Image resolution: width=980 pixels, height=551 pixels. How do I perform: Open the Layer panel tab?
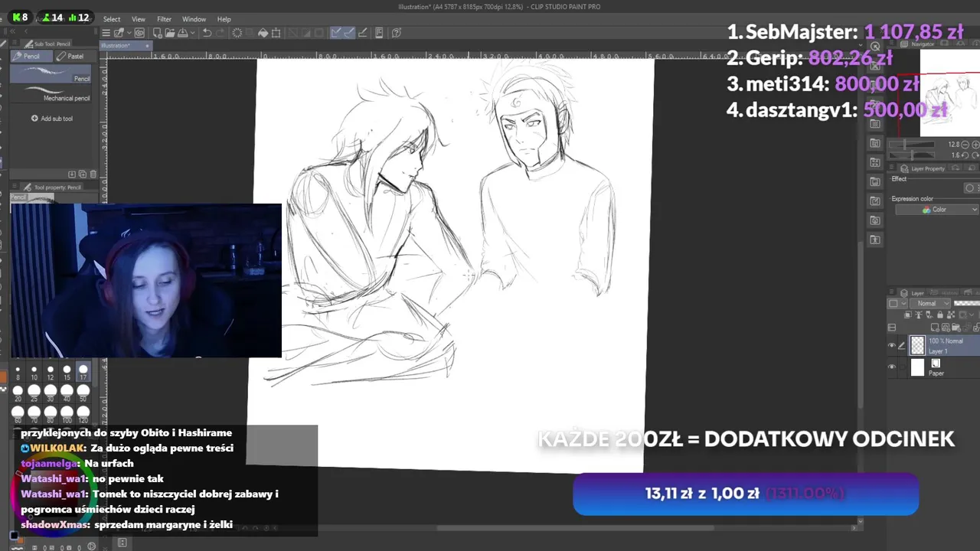pos(913,293)
